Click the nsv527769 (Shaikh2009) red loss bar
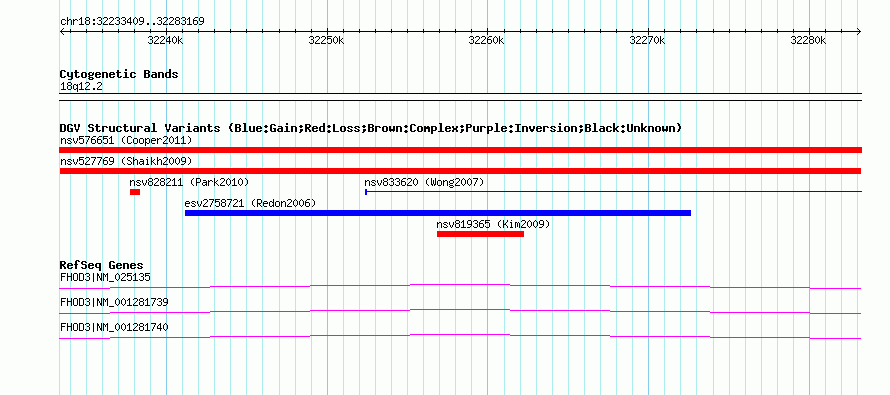 pos(460,171)
